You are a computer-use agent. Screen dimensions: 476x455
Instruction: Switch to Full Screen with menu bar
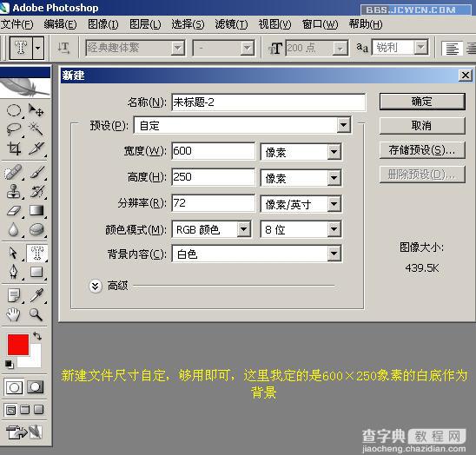25,410
